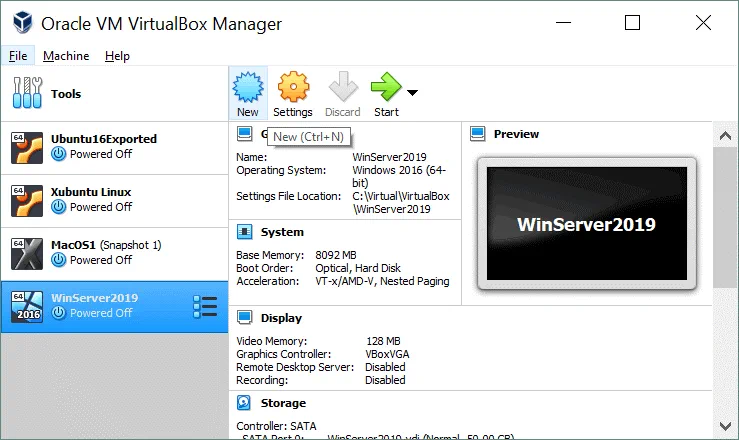Click the Display section monitor icon
739x440 pixels.
point(244,318)
